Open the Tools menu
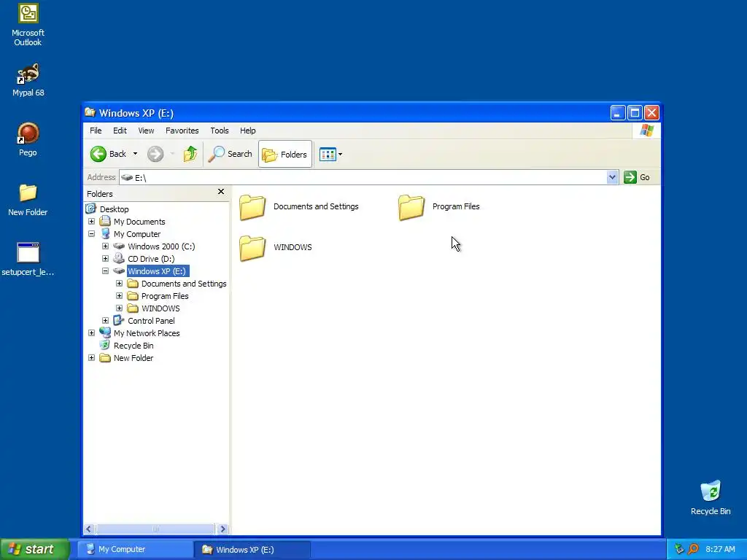Screen dimensions: 747x560 click(219, 131)
